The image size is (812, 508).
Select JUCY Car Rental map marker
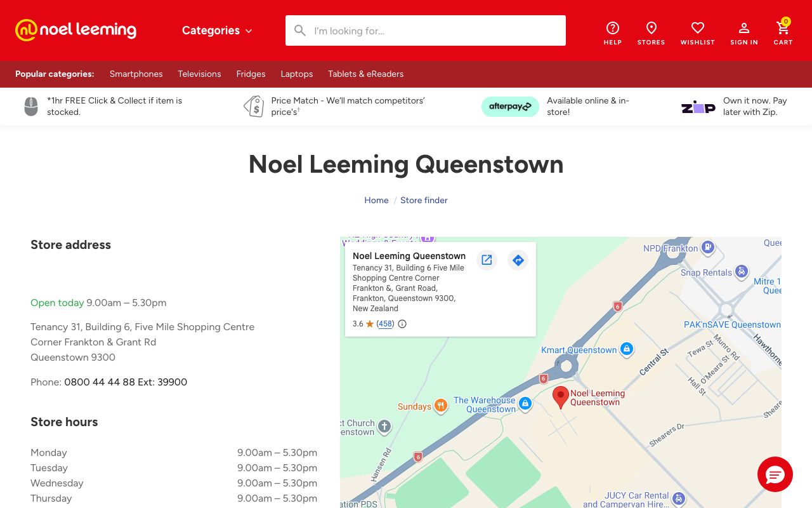point(679,499)
